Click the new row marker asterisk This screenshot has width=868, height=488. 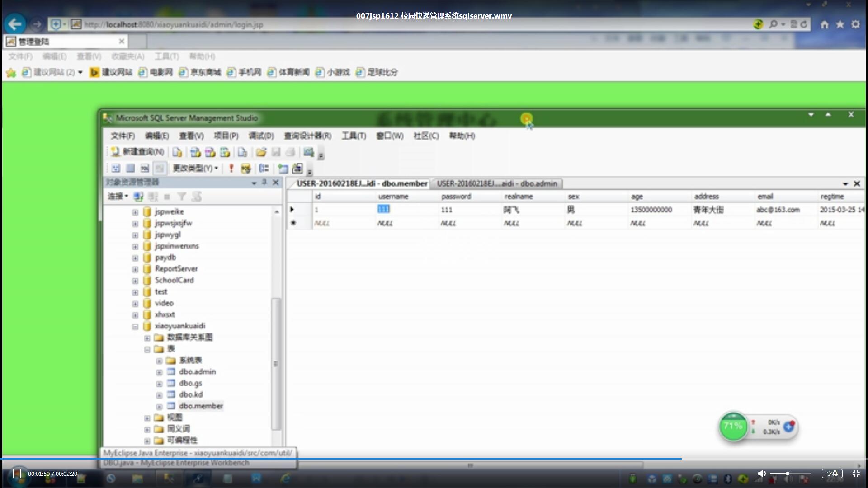(293, 223)
